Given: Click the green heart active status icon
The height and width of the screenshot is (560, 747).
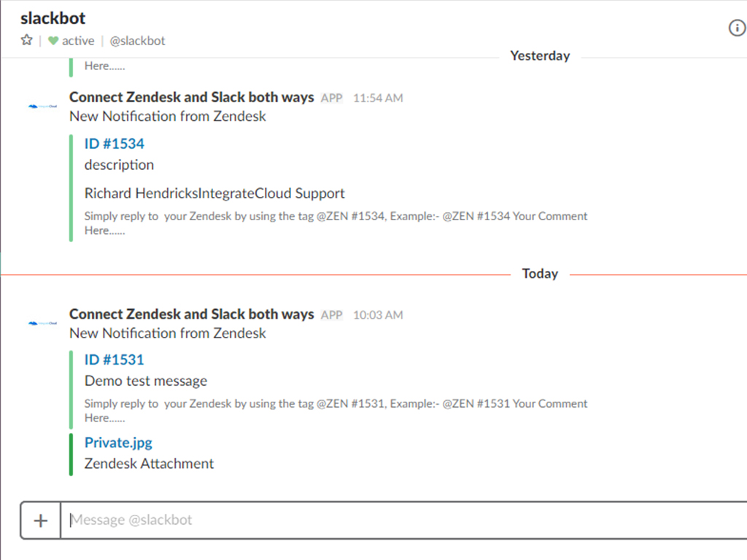Looking at the screenshot, I should [53, 41].
